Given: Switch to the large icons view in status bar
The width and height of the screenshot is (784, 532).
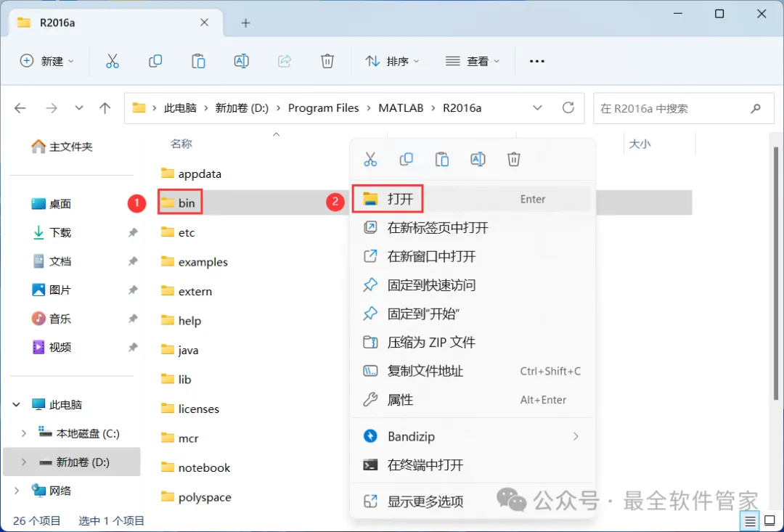Looking at the screenshot, I should (770, 522).
